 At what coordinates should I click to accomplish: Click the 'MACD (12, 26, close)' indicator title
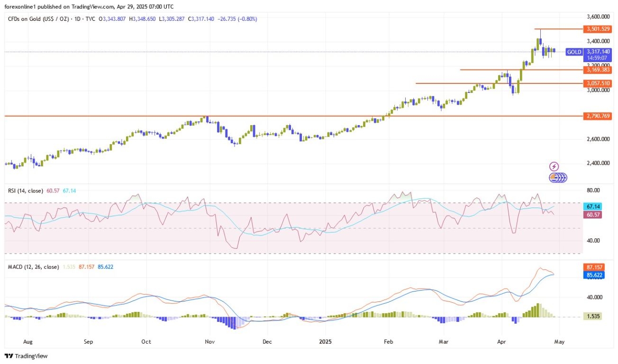coord(33,267)
